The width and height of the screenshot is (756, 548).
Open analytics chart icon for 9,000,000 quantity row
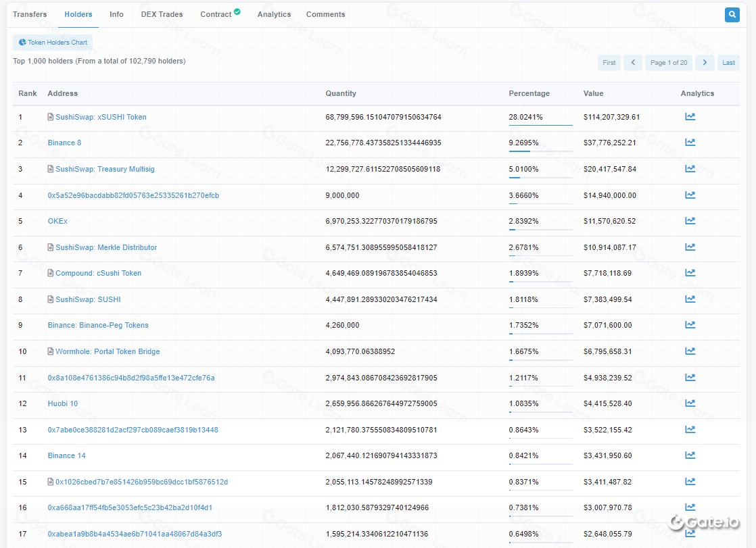point(690,195)
